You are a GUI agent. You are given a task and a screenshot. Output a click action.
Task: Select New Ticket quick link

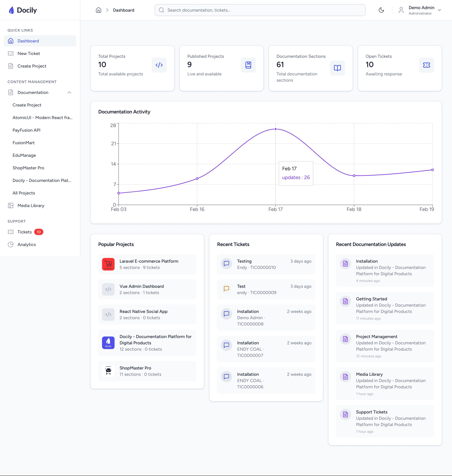click(x=28, y=54)
